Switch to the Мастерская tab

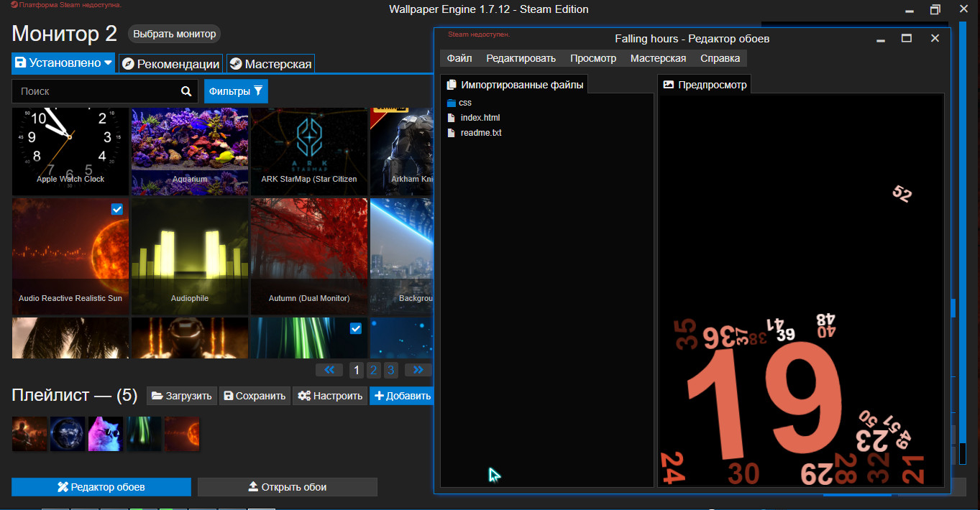[x=270, y=64]
